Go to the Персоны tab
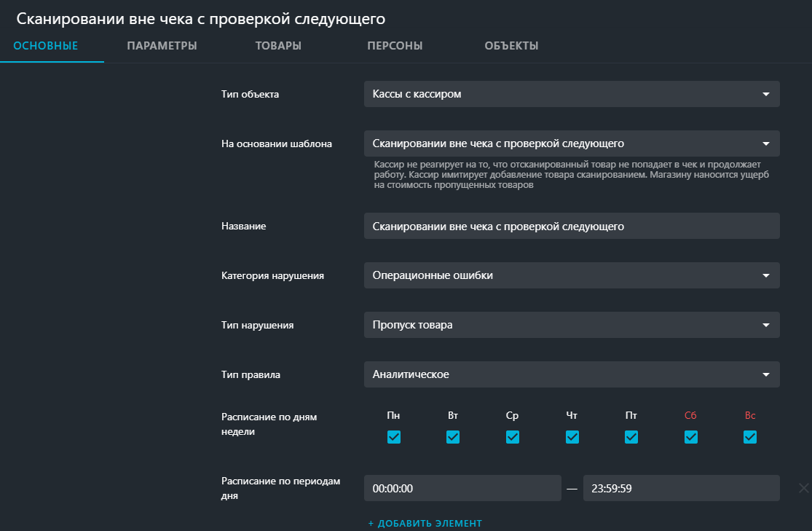Image resolution: width=812 pixels, height=531 pixels. [x=395, y=46]
